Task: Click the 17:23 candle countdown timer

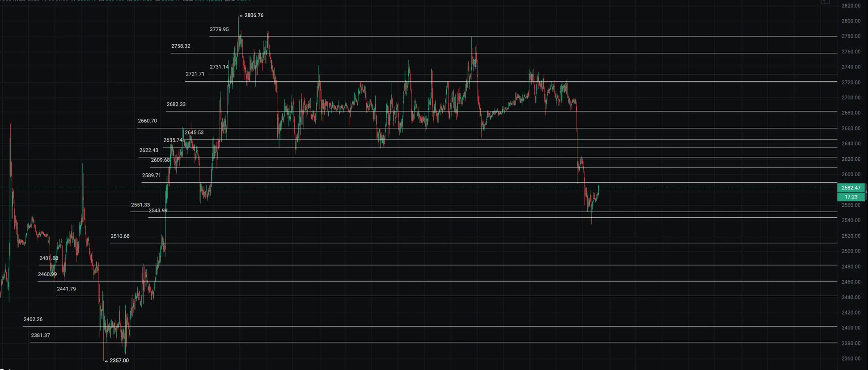Action: [x=851, y=197]
